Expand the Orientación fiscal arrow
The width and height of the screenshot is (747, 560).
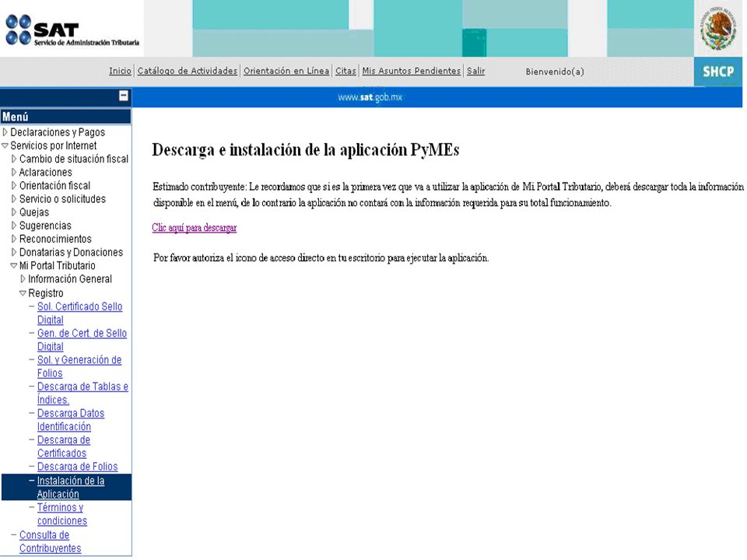(14, 185)
